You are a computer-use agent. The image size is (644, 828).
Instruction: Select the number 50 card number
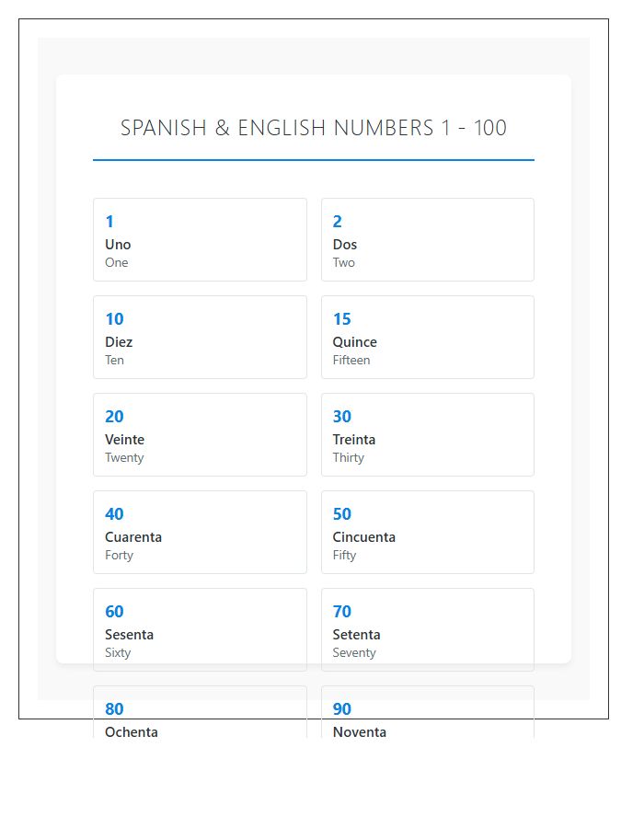point(342,513)
